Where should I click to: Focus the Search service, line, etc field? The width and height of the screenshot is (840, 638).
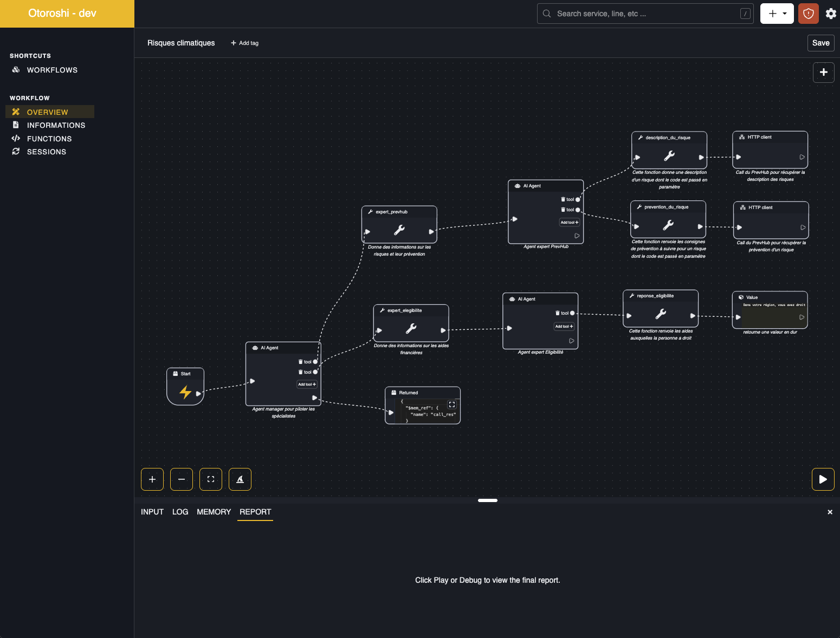point(645,14)
